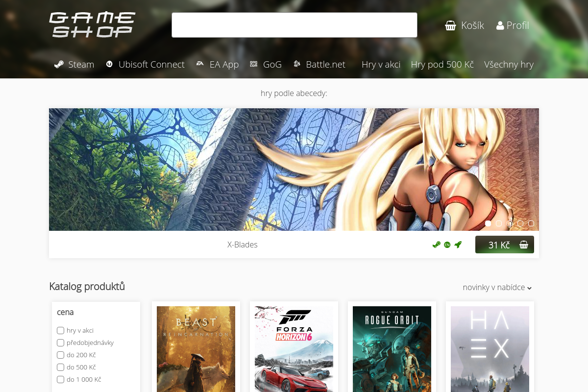
Task: Enable the 'do 1 000 Kč' price filter
Action: [61, 379]
